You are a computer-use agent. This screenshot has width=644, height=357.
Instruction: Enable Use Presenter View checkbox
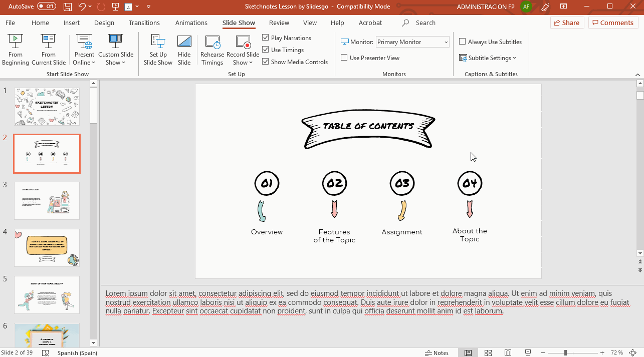coord(344,58)
